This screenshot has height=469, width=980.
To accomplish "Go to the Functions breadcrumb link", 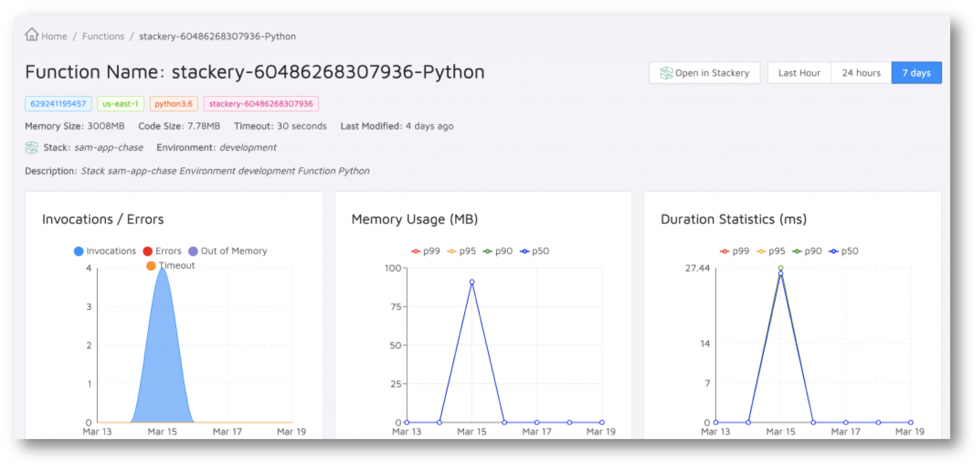I will coord(103,36).
